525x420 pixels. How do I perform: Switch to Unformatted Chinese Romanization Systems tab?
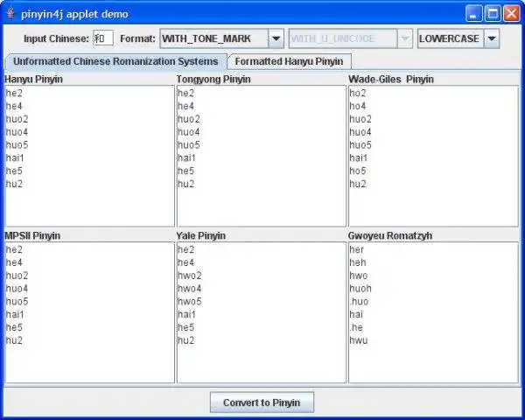tap(115, 61)
